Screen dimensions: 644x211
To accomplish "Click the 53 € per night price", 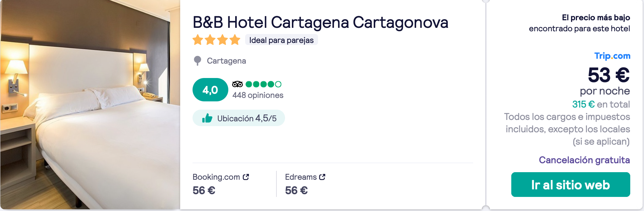I will tap(609, 75).
